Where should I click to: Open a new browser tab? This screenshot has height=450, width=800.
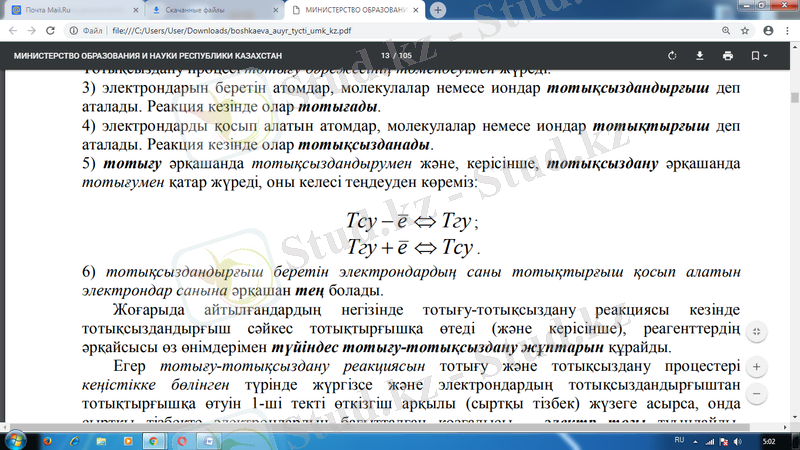tap(438, 10)
